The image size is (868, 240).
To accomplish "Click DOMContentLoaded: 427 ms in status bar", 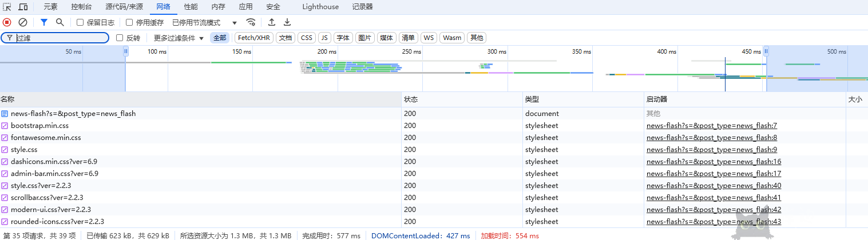I will [x=421, y=235].
